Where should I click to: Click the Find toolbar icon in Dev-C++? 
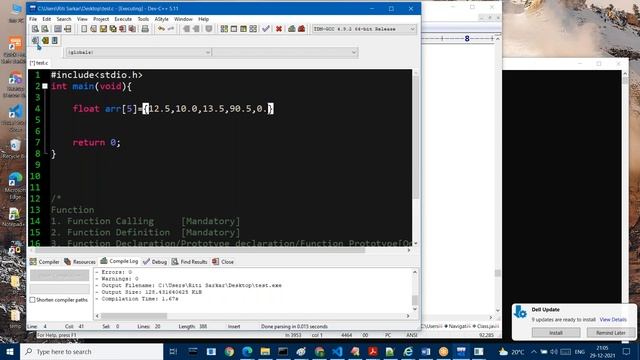click(35, 29)
